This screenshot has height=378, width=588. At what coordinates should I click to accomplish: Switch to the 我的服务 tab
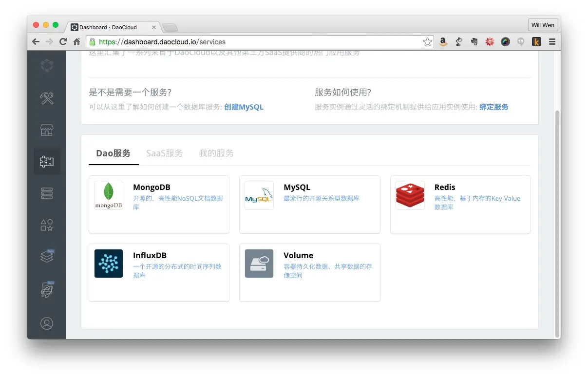tap(216, 153)
